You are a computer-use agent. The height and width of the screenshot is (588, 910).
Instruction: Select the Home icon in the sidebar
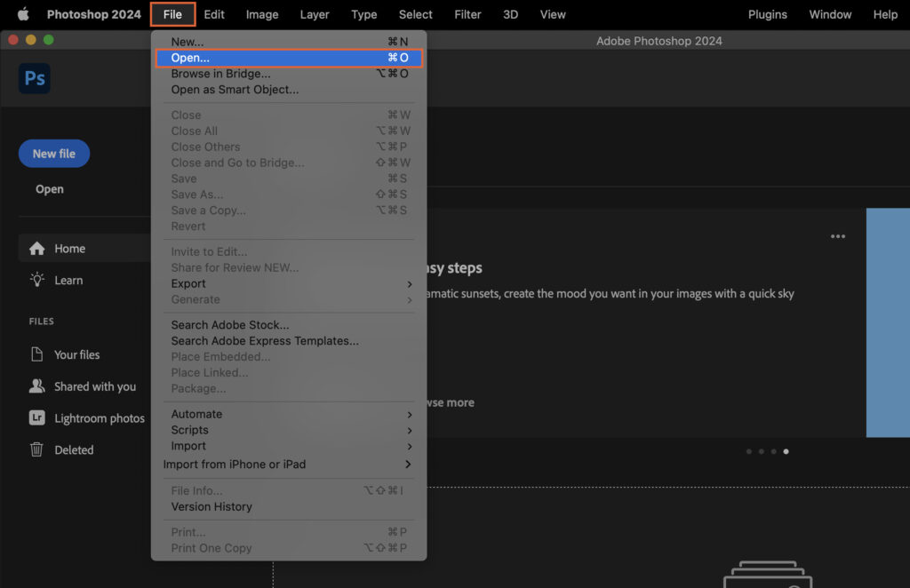tap(36, 248)
